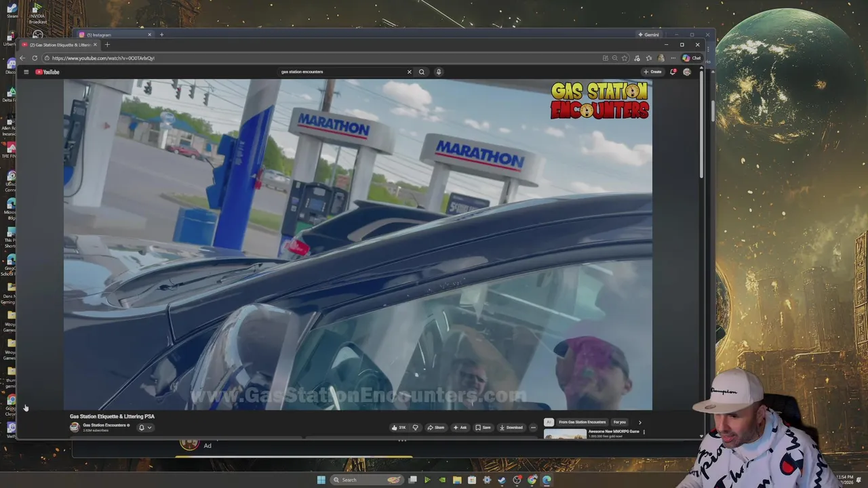
Task: Open the Copilot Chat button
Action: coord(692,58)
